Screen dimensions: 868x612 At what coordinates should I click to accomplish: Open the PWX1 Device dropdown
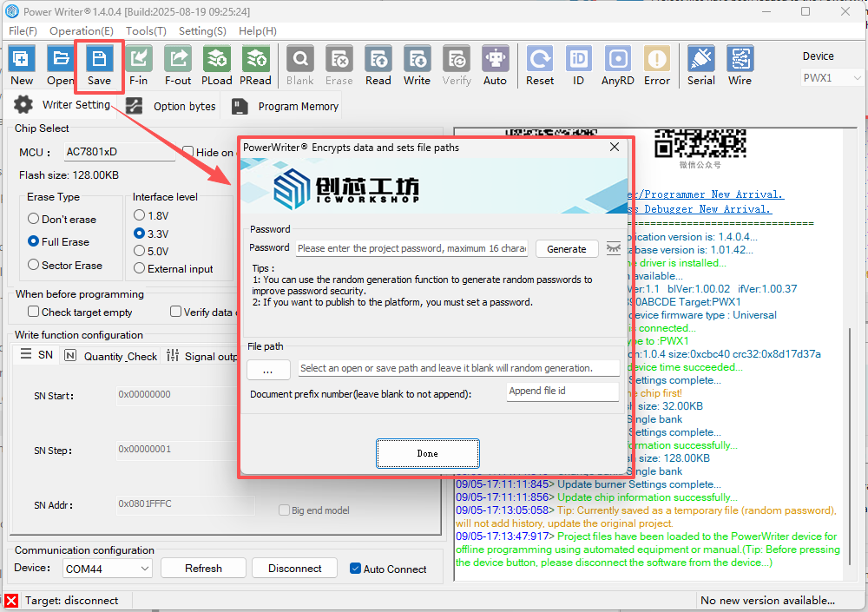(x=832, y=78)
